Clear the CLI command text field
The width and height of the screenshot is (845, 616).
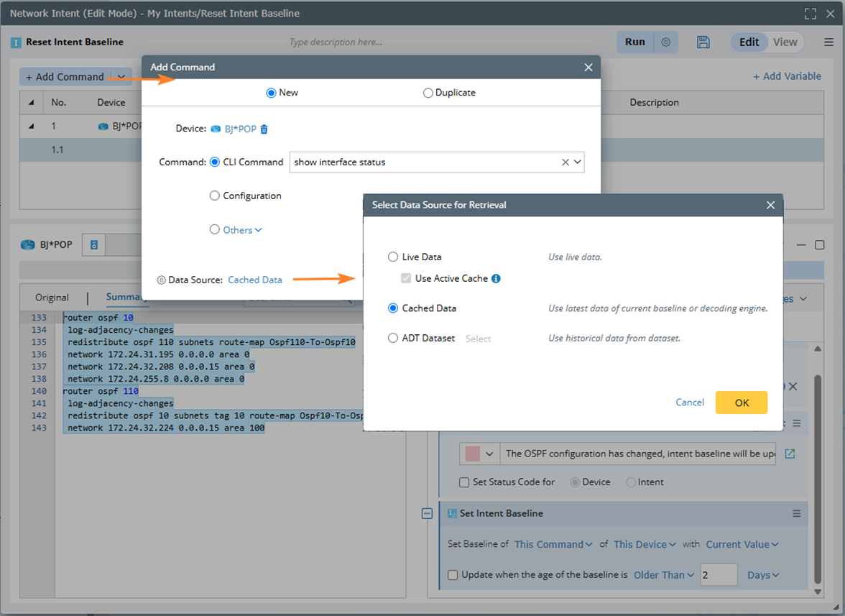point(565,162)
